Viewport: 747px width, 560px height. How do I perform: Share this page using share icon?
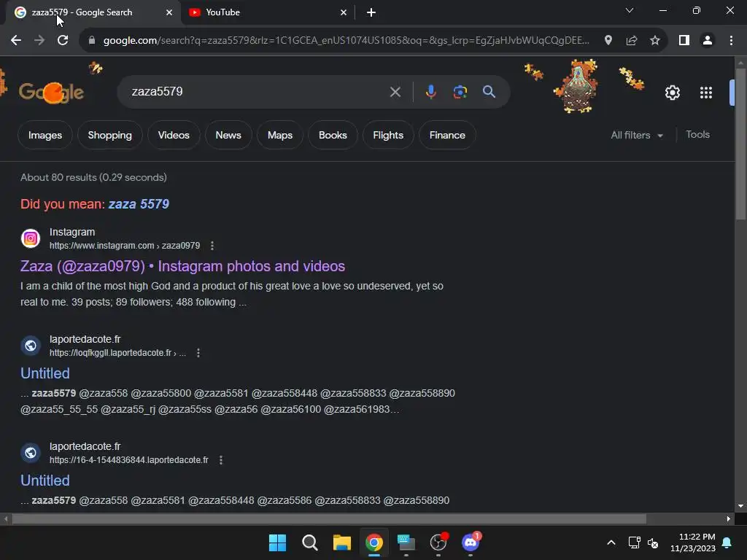tap(632, 41)
